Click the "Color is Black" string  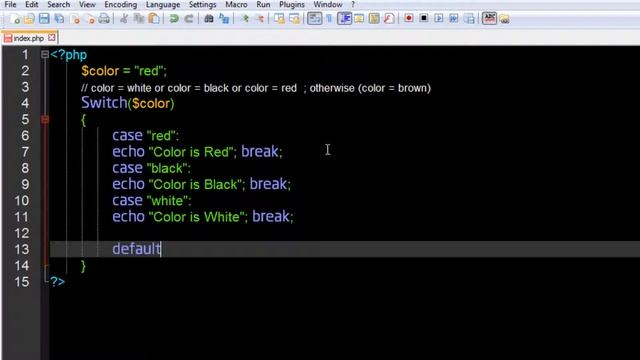tap(197, 184)
